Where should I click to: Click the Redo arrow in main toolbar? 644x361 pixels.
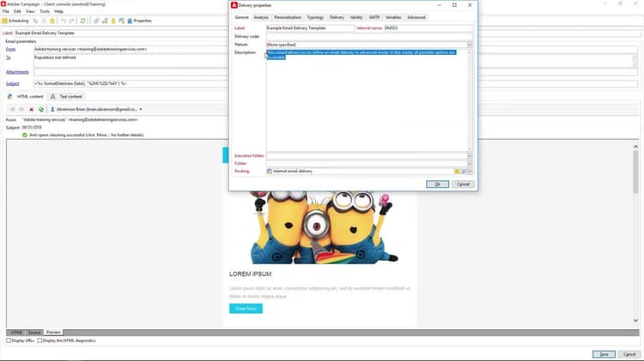[x=71, y=21]
